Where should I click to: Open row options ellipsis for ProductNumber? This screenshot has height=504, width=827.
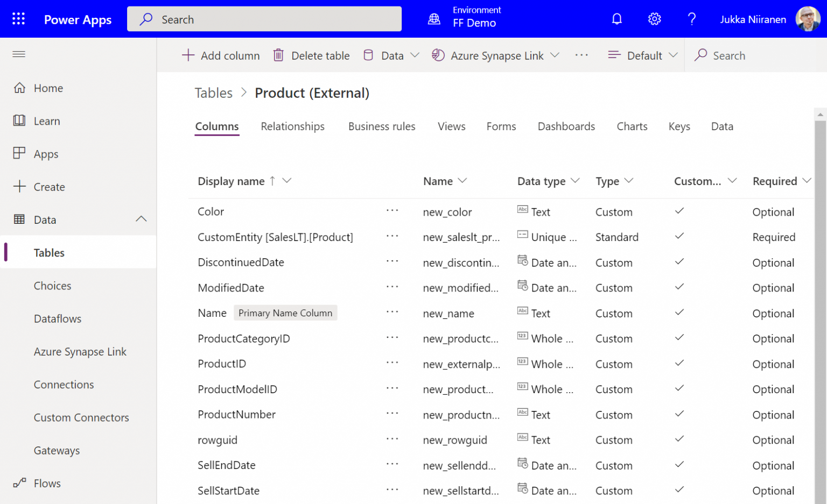pyautogui.click(x=393, y=414)
